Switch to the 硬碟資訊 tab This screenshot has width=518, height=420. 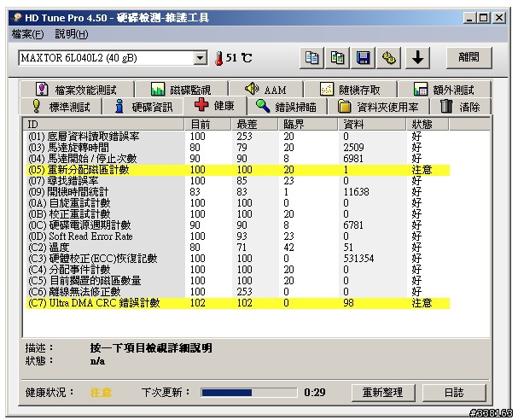[143, 107]
